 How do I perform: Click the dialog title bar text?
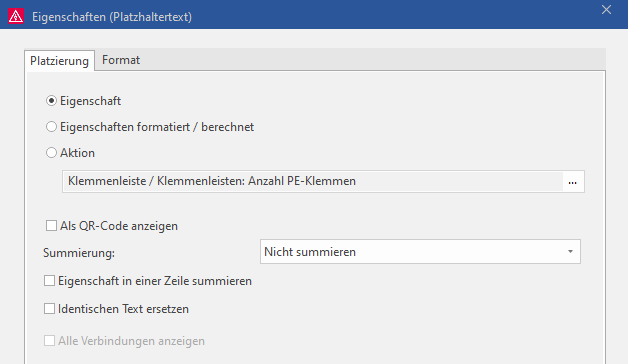click(x=112, y=17)
